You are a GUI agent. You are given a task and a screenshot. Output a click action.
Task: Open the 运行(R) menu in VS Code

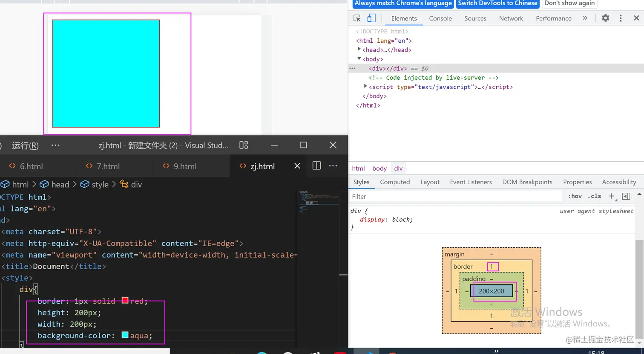coord(26,145)
